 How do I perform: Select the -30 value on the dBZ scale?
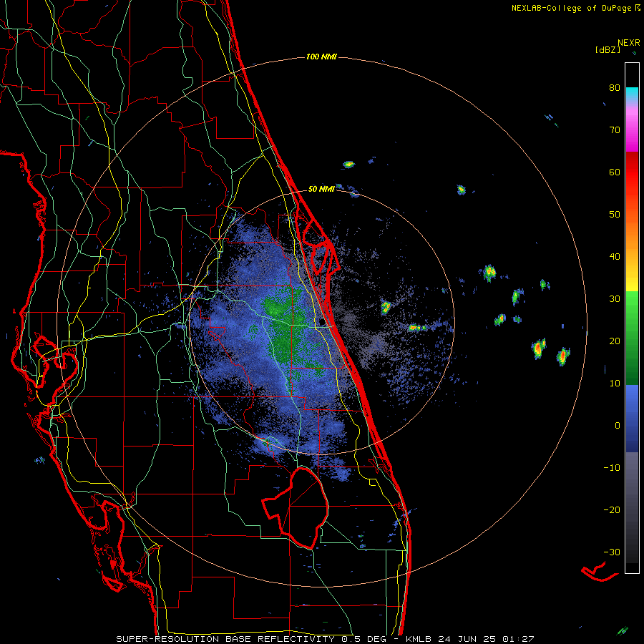click(x=612, y=552)
